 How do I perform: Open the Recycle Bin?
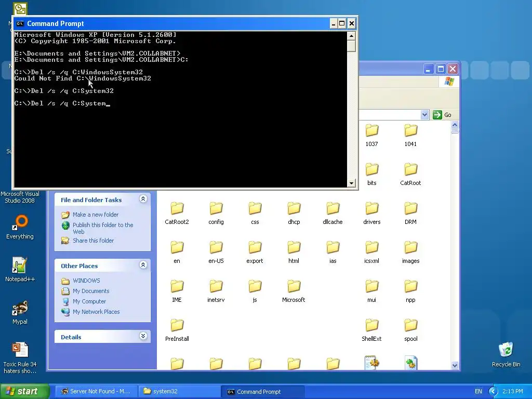tap(506, 354)
